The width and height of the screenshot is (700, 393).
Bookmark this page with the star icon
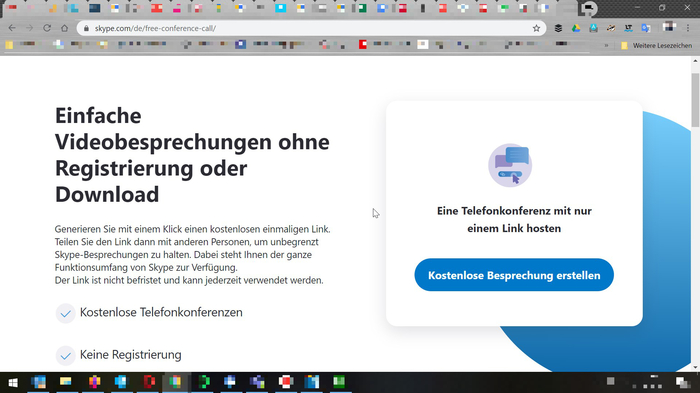pos(536,28)
